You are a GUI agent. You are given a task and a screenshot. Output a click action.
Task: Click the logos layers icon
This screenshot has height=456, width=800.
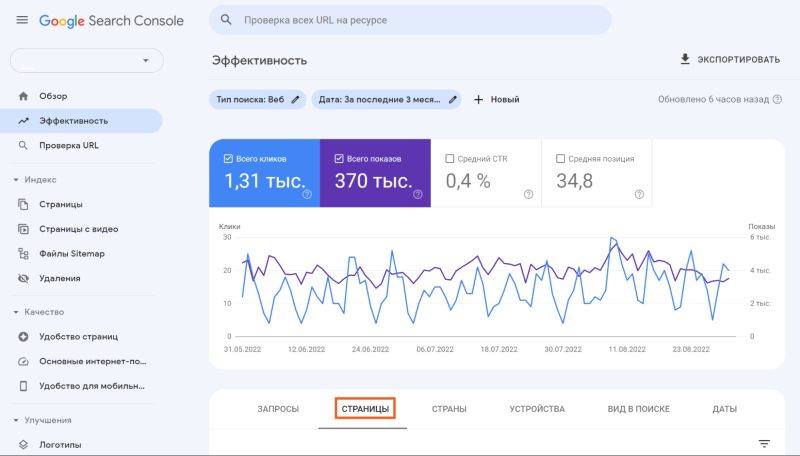[23, 445]
